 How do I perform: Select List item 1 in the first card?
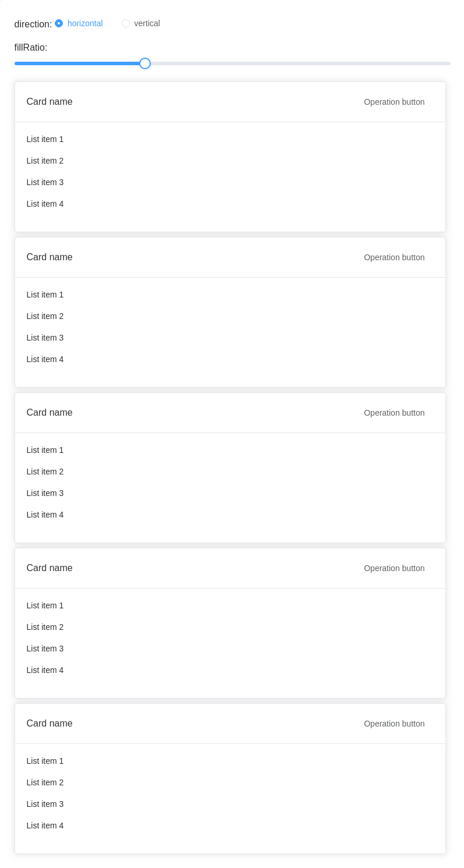click(x=45, y=139)
